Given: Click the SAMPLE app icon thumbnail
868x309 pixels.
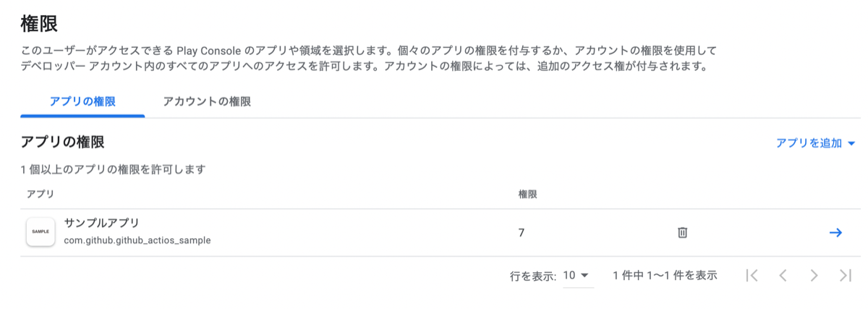Looking at the screenshot, I should (x=41, y=232).
